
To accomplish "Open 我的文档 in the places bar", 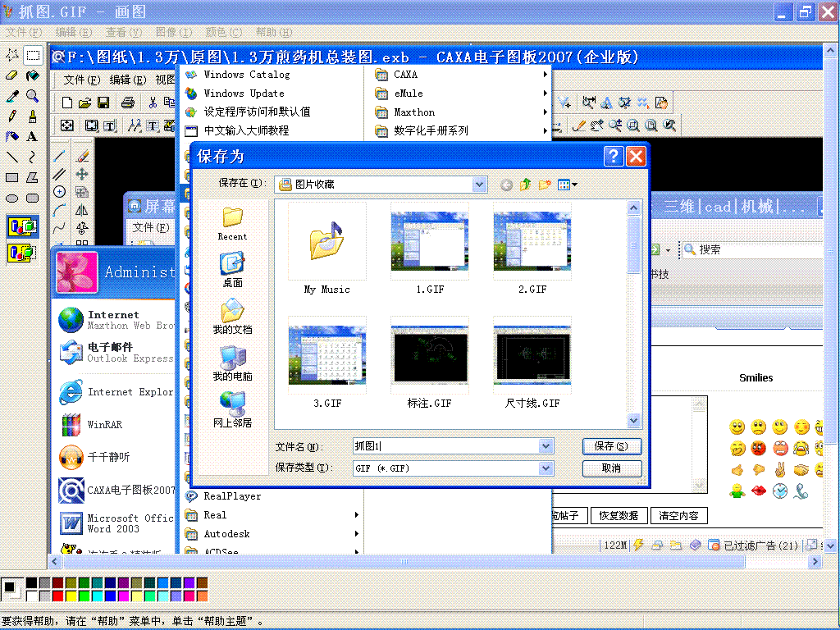I will pos(232,317).
